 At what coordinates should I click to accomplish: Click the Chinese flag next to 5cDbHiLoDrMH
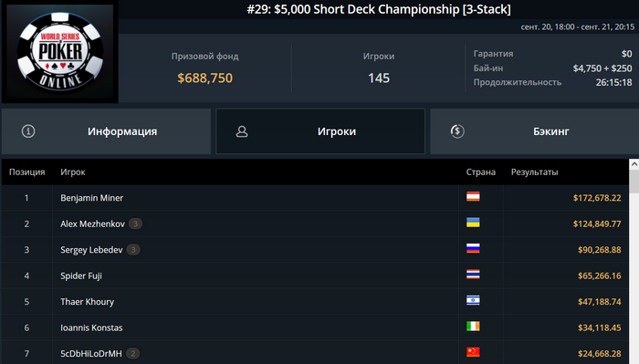click(473, 352)
